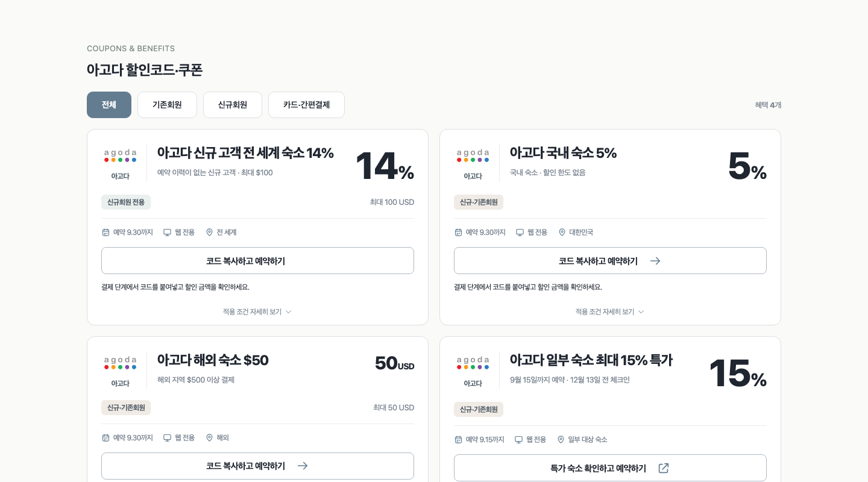Screen dimensions: 868x482
Task: Click Agoda logo on 최대 15% 특가 card
Action: tap(473, 363)
